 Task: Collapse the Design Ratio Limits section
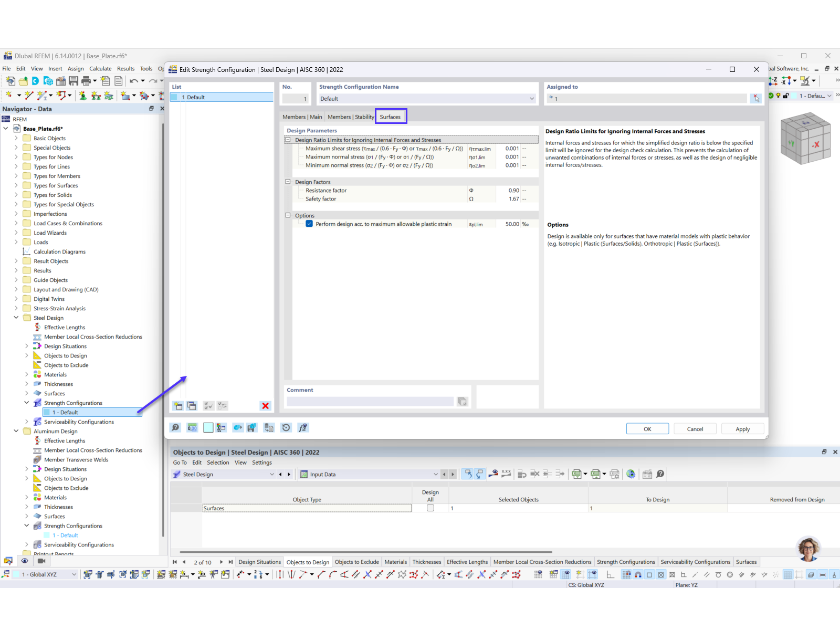288,140
